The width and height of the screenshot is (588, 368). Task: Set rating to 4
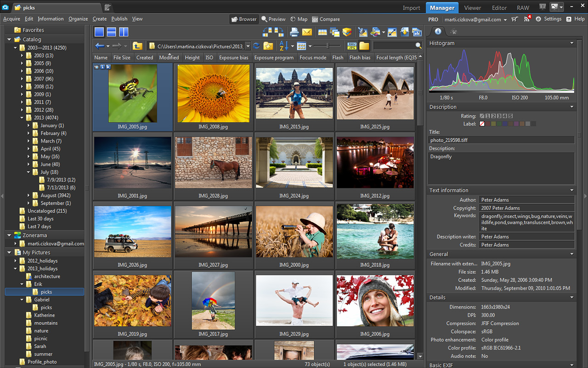pyautogui.click(x=505, y=116)
